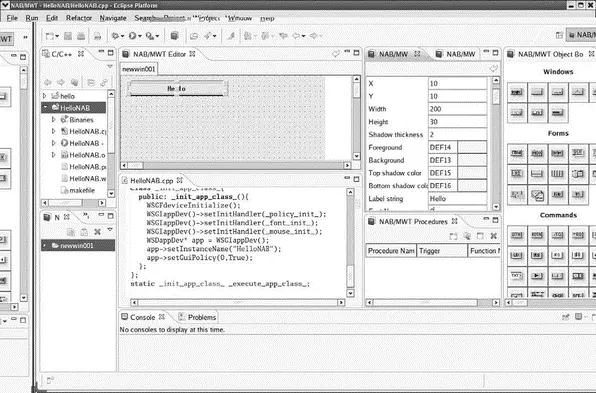Collapse the HelloNAB project node
This screenshot has width=596, height=393.
coord(45,108)
